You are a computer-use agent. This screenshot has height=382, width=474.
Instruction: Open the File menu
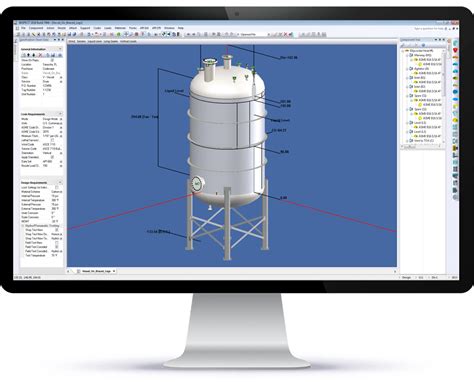(x=23, y=28)
